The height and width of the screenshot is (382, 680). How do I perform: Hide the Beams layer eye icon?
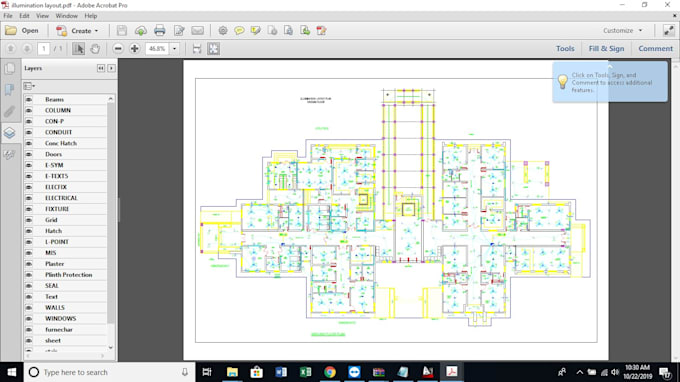tap(29, 100)
